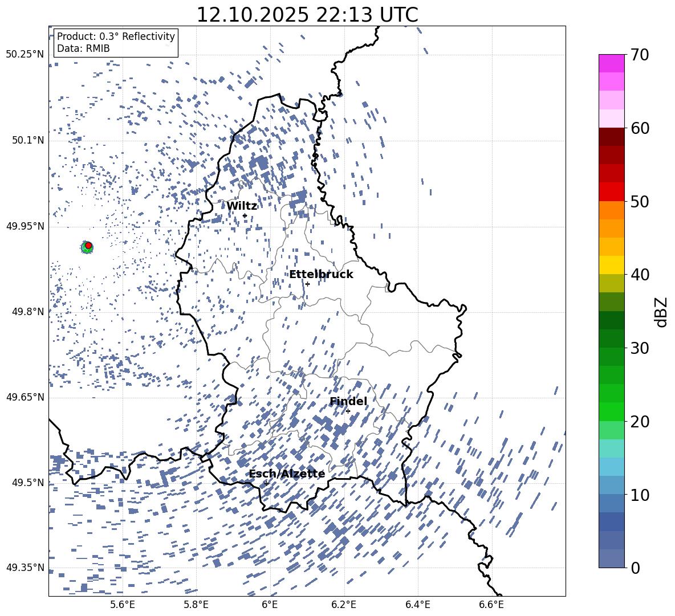Click the Product 0.3° Reflectivity info box
This screenshot has width=675, height=616.
tap(116, 43)
